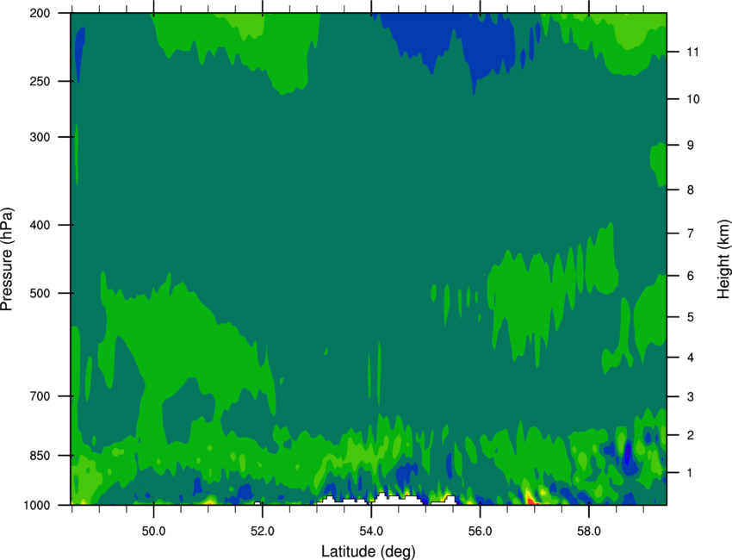Viewport: 732px width, 560px height.
Task: Click the 700 pressure tick label
Action: point(40,396)
